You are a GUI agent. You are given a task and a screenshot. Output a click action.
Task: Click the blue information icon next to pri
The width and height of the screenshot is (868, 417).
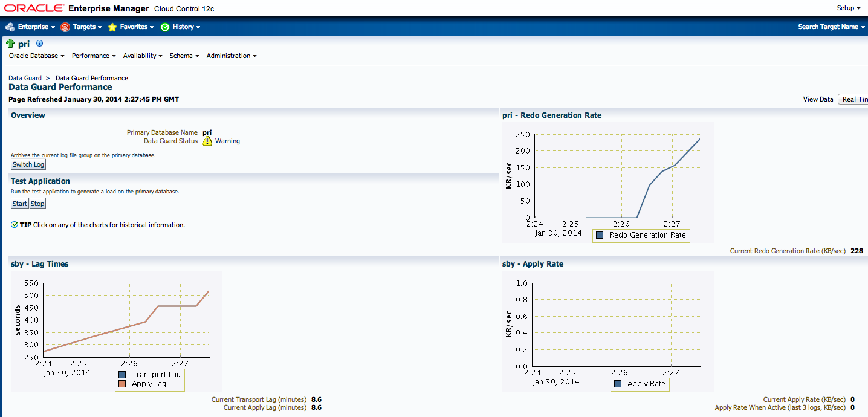coord(40,44)
